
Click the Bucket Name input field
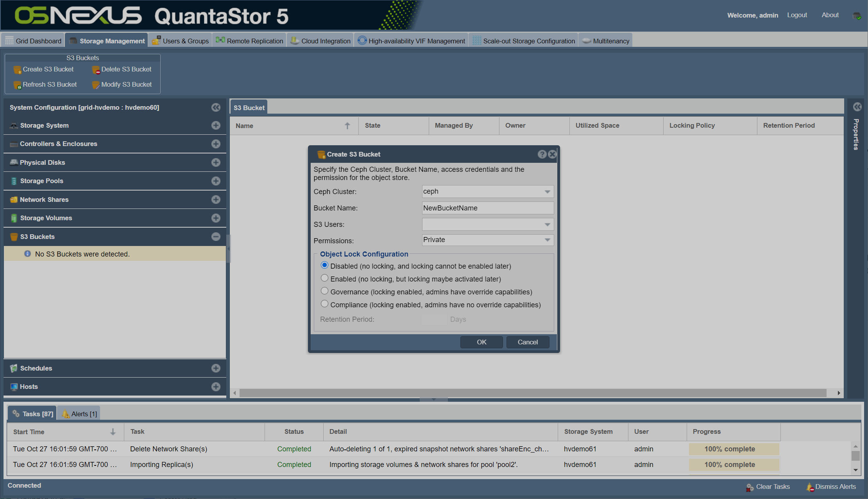(487, 208)
